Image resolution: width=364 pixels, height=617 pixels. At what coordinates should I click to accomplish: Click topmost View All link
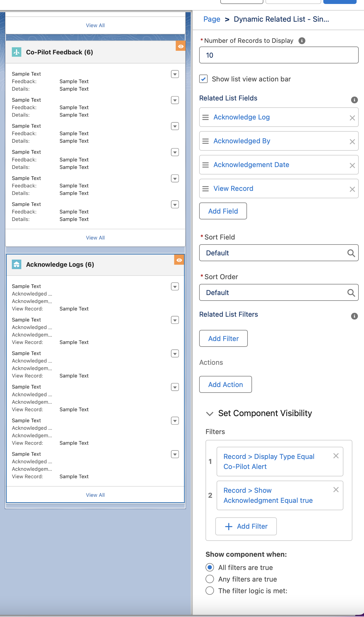click(x=95, y=25)
